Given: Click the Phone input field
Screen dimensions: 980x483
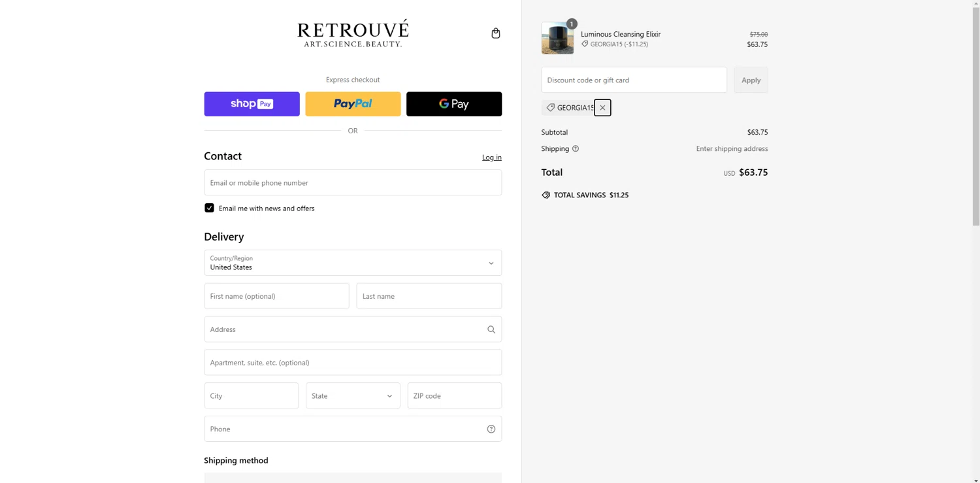Looking at the screenshot, I should click(x=353, y=429).
